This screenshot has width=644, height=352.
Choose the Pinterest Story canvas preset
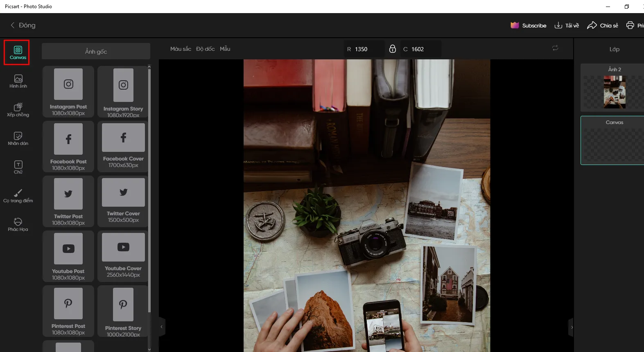pyautogui.click(x=123, y=311)
